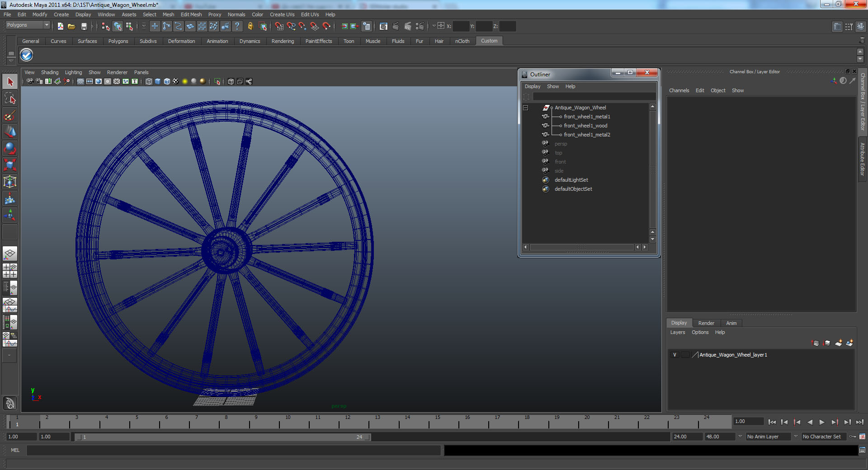The width and height of the screenshot is (868, 470).
Task: Switch to Persp/Graph Editor layout
Action: pyautogui.click(x=10, y=305)
